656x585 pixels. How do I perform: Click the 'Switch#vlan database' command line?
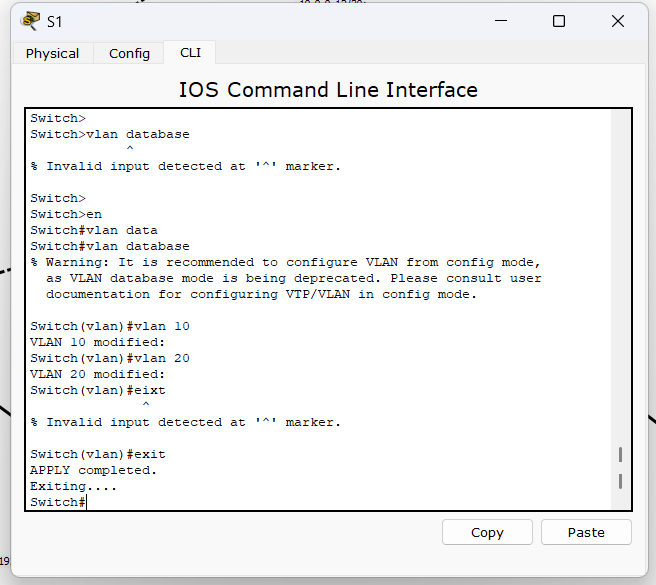click(x=110, y=246)
